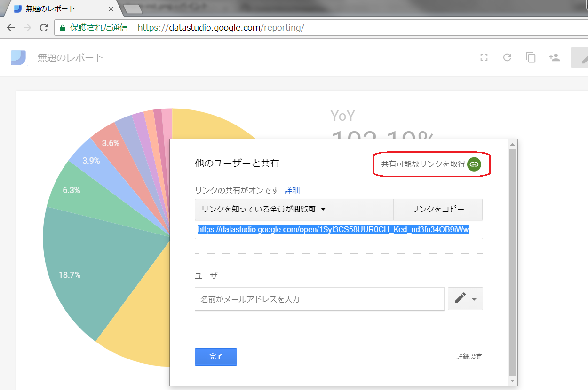Reload the page in browser
This screenshot has height=390, width=588.
pyautogui.click(x=44, y=28)
